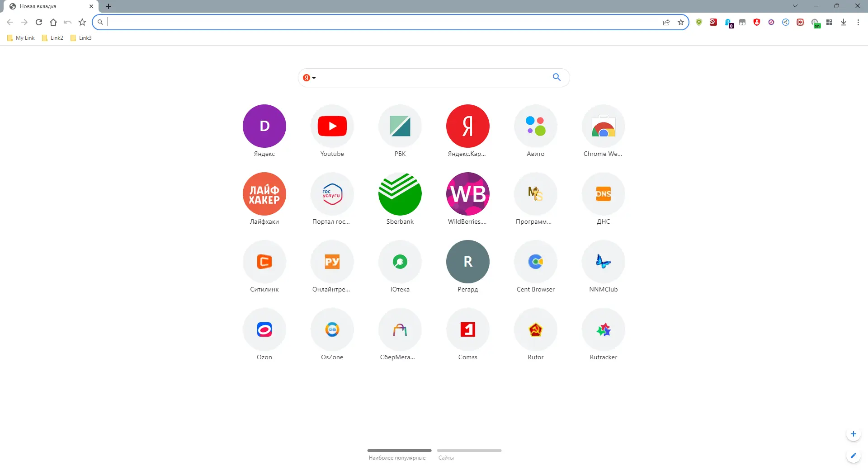Open the blue circular share extension

(x=786, y=22)
